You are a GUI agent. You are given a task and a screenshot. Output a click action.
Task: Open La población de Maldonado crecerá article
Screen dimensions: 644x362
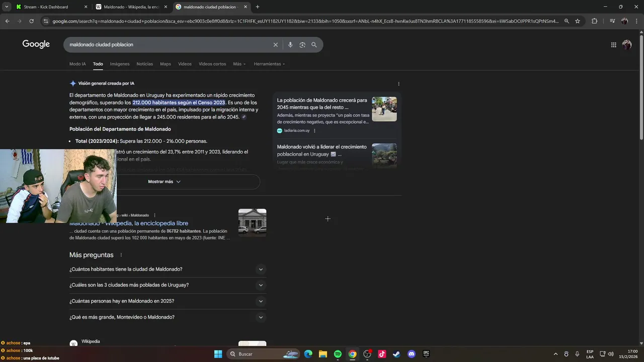322,104
